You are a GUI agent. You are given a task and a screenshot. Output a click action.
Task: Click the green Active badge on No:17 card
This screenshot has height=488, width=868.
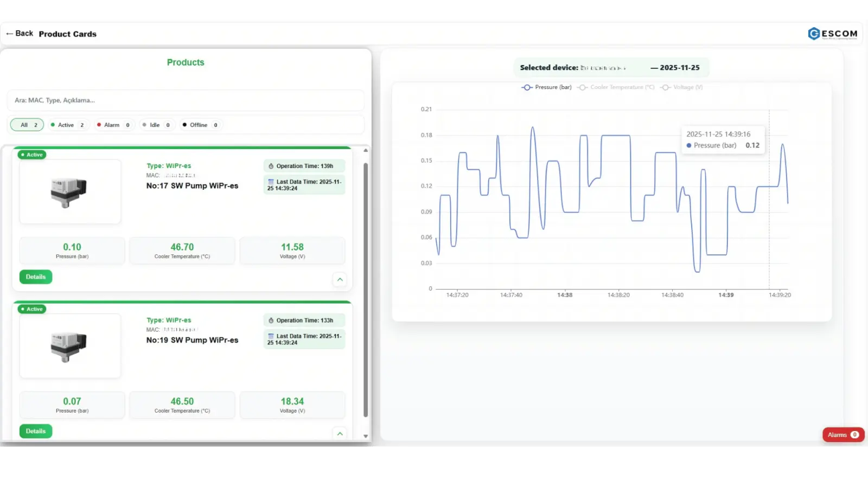(x=32, y=155)
